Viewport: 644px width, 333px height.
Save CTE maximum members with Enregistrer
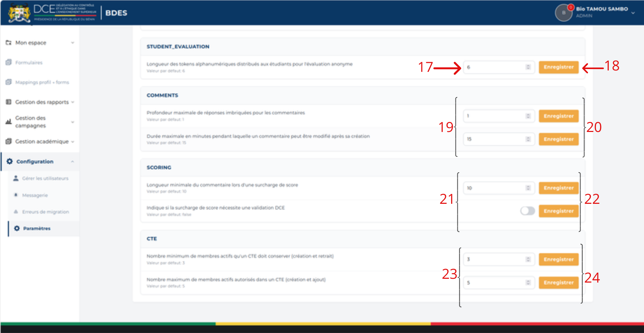pyautogui.click(x=559, y=283)
